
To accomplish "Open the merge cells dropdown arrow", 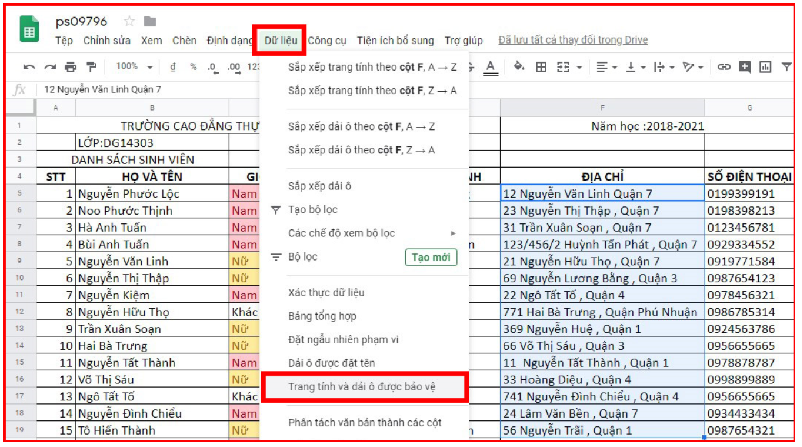I will tap(579, 67).
